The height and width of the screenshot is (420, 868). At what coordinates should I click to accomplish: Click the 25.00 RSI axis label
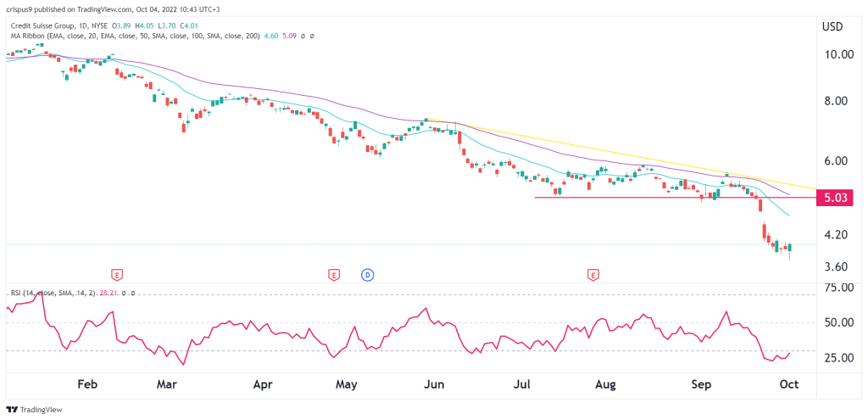click(838, 359)
